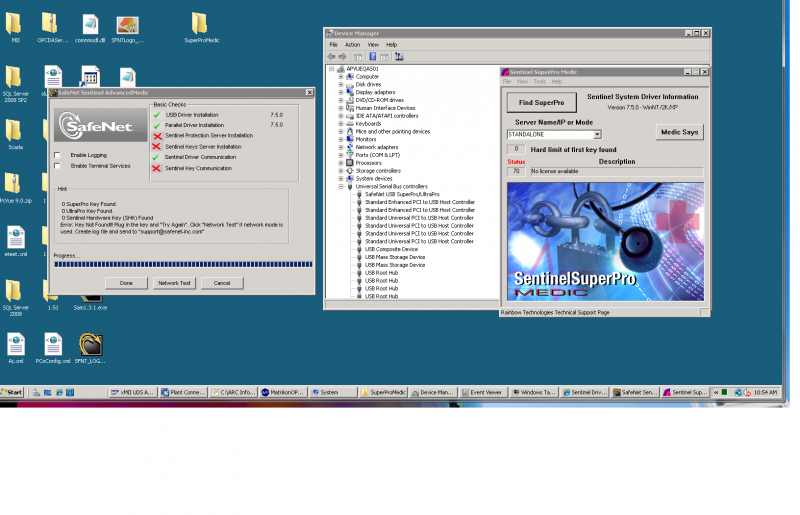The height and width of the screenshot is (515, 800).
Task: Click the Find SuperPro button
Action: pos(541,103)
